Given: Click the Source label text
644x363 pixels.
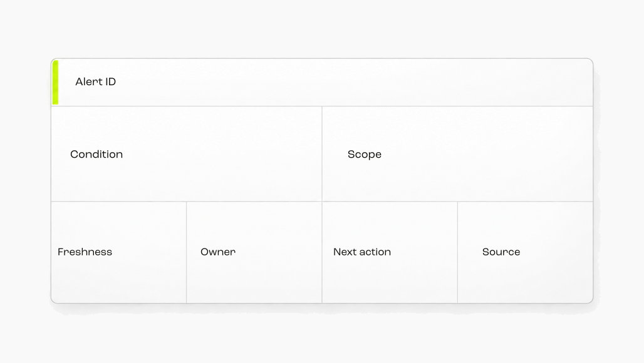Looking at the screenshot, I should pos(501,252).
